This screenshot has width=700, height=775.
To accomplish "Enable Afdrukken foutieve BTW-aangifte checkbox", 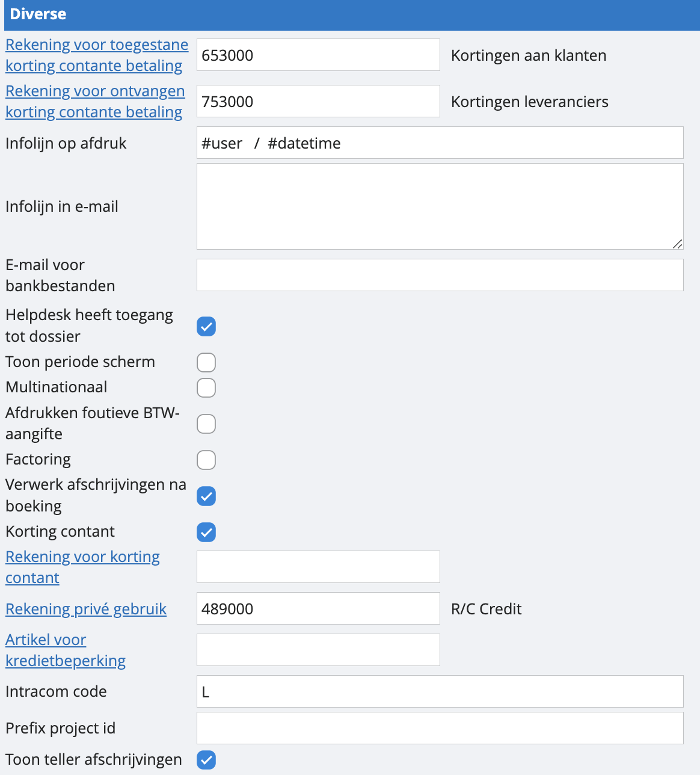I will [206, 424].
